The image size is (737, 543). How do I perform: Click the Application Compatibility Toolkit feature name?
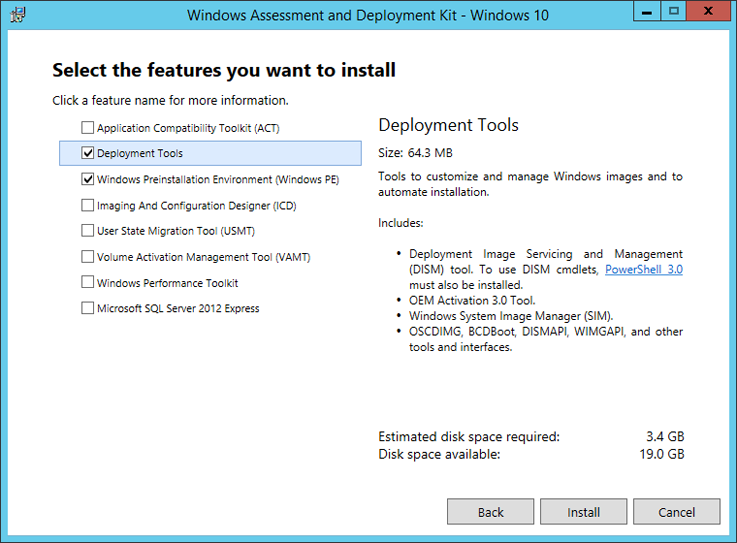click(190, 128)
